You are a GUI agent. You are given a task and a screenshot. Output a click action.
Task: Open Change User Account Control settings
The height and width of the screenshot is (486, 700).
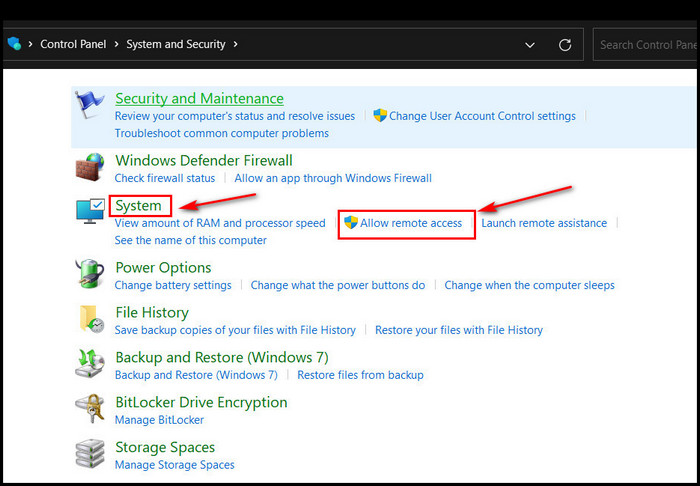[483, 116]
